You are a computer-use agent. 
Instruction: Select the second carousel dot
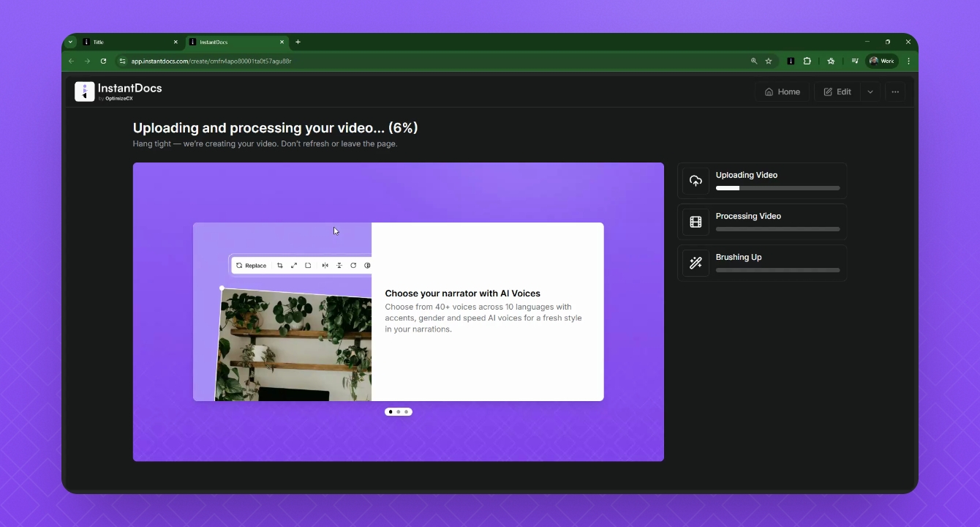399,412
